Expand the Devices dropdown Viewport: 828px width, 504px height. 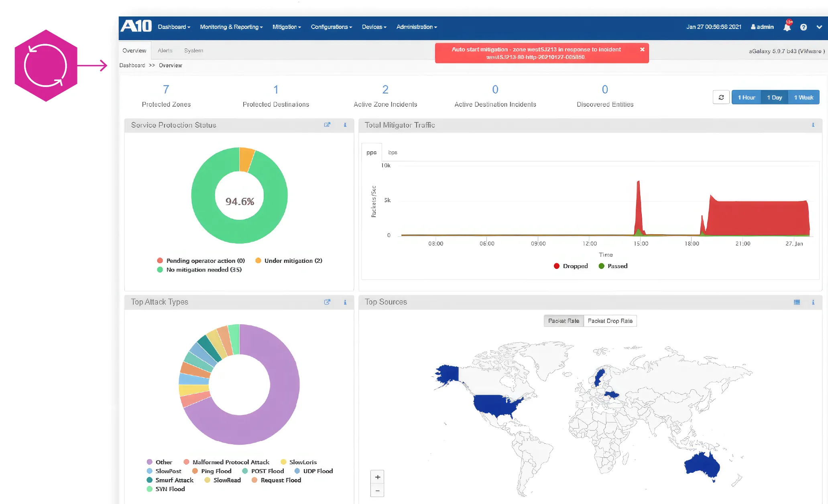point(373,27)
